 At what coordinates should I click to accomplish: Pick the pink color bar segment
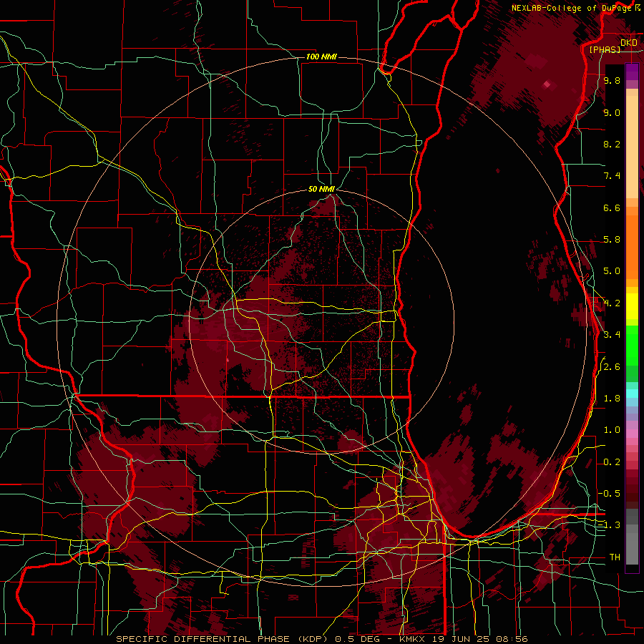632,434
